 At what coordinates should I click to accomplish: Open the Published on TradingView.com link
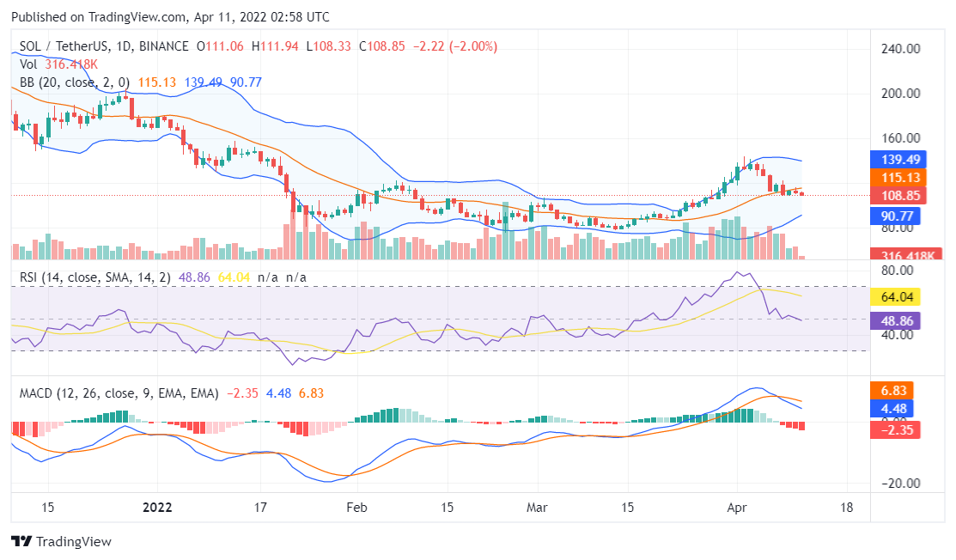[x=100, y=16]
